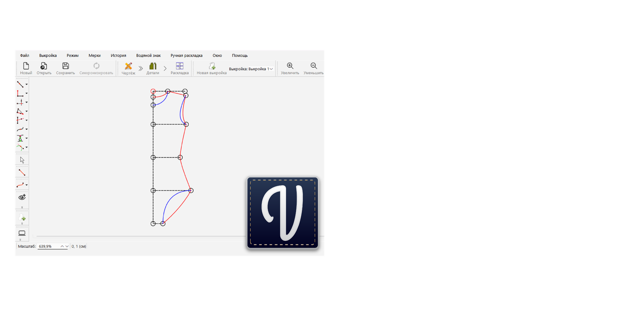Switch to Детали pieces mode
The width and height of the screenshot is (644, 322).
pos(153,68)
